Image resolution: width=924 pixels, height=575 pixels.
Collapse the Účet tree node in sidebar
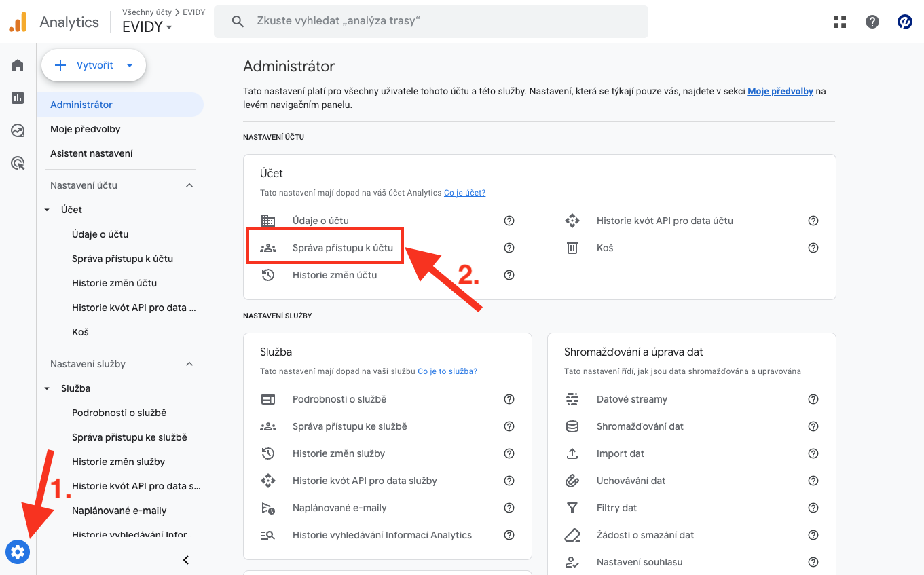click(x=47, y=210)
